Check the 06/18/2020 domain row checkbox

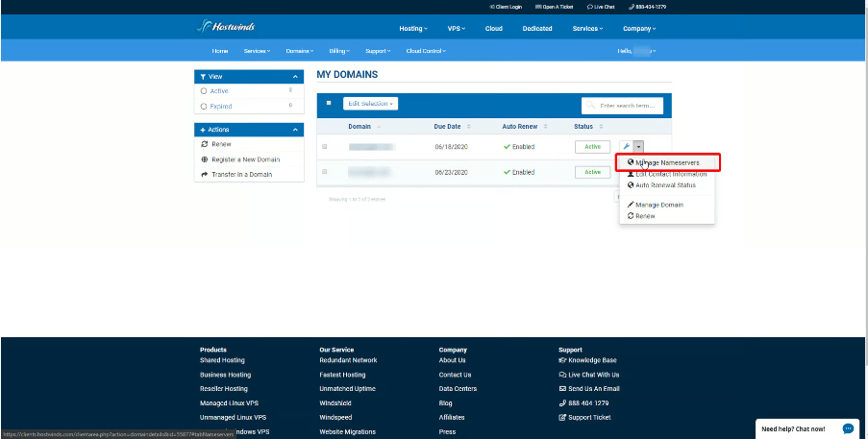click(x=324, y=147)
